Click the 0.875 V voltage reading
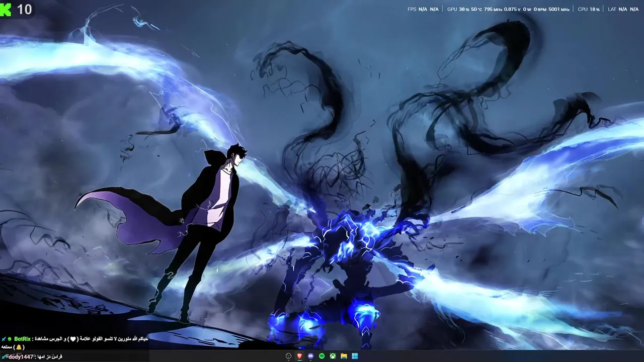The width and height of the screenshot is (644, 362). click(512, 9)
